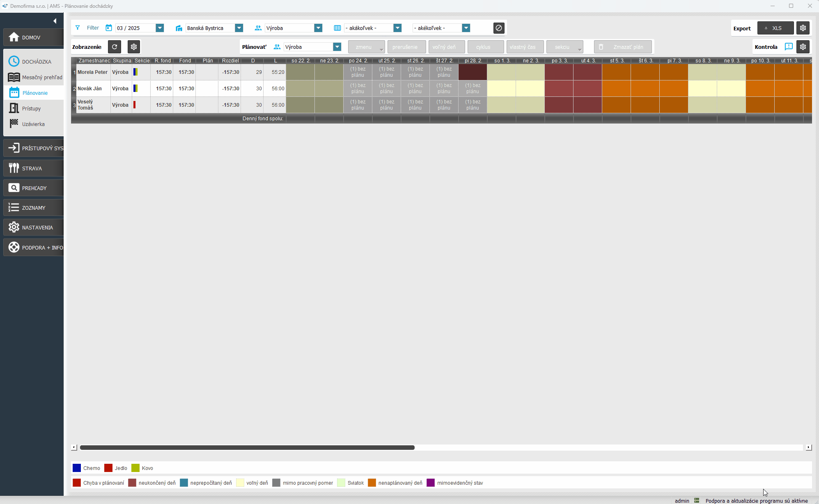The image size is (819, 504).
Task: Open the month 03 / 2025 dropdown
Action: pyautogui.click(x=160, y=28)
